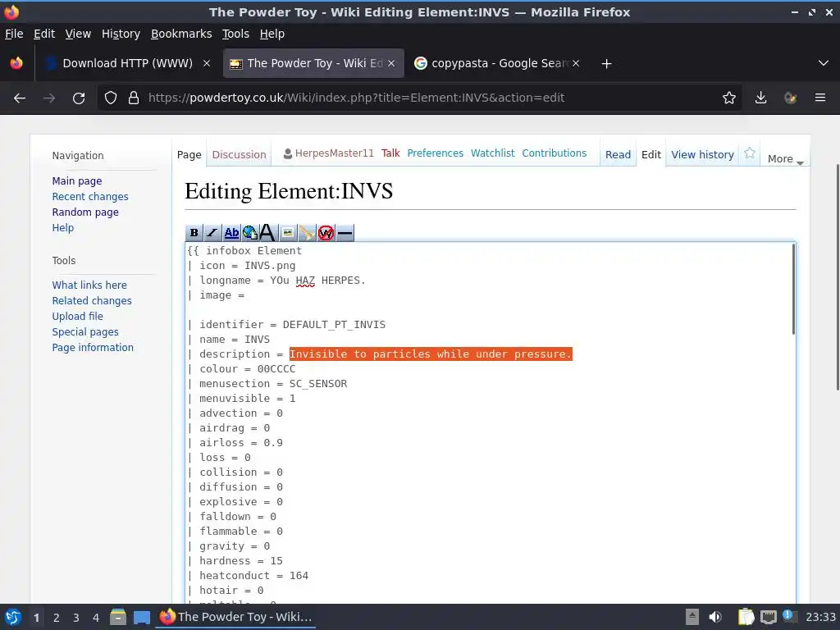The height and width of the screenshot is (630, 840).
Task: Open Preferences link
Action: (x=435, y=153)
